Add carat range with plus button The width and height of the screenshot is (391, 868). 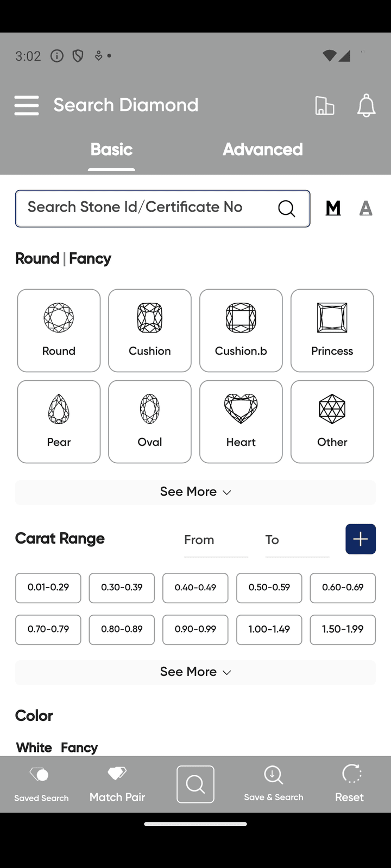click(x=361, y=539)
